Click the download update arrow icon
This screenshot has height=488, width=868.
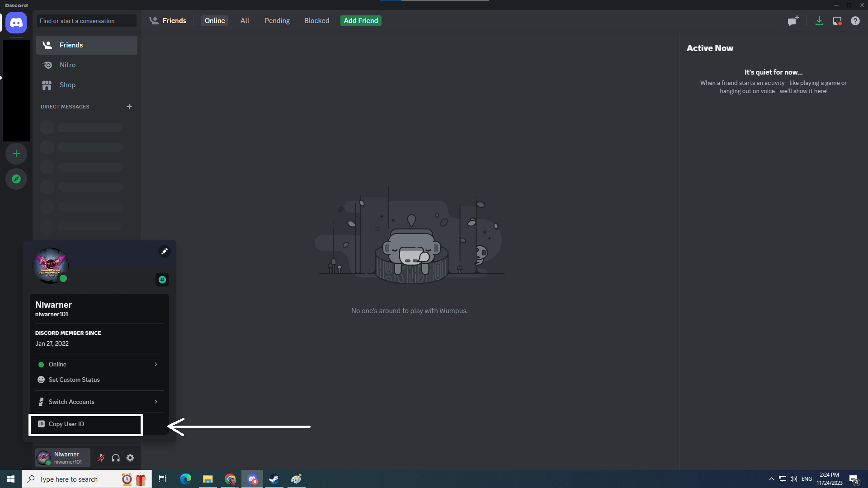(819, 21)
